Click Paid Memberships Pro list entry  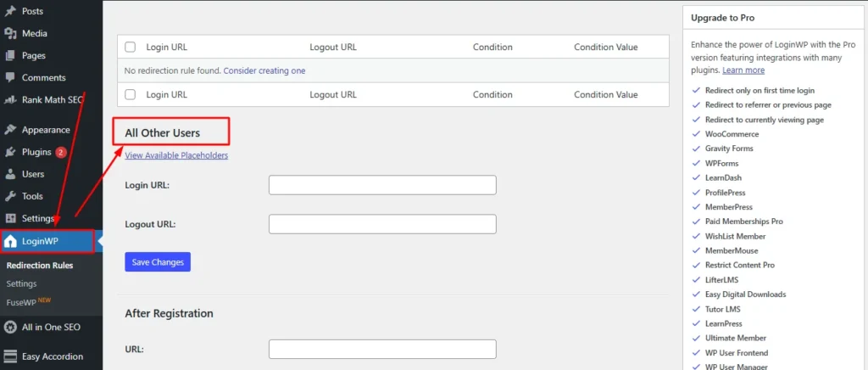(744, 221)
